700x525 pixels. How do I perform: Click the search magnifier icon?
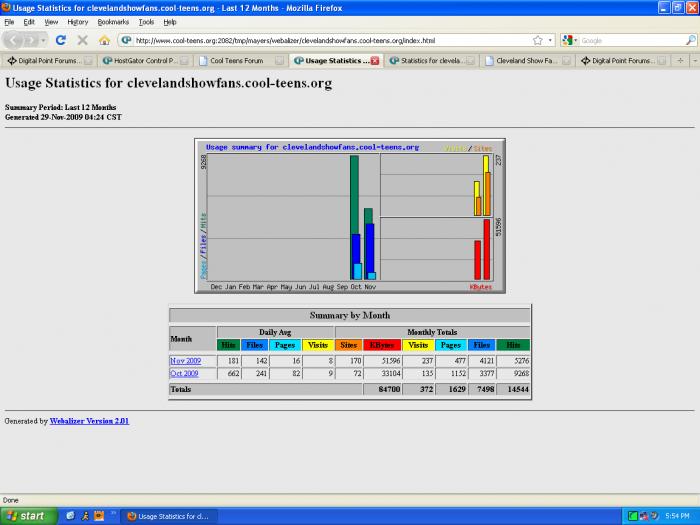click(x=690, y=40)
